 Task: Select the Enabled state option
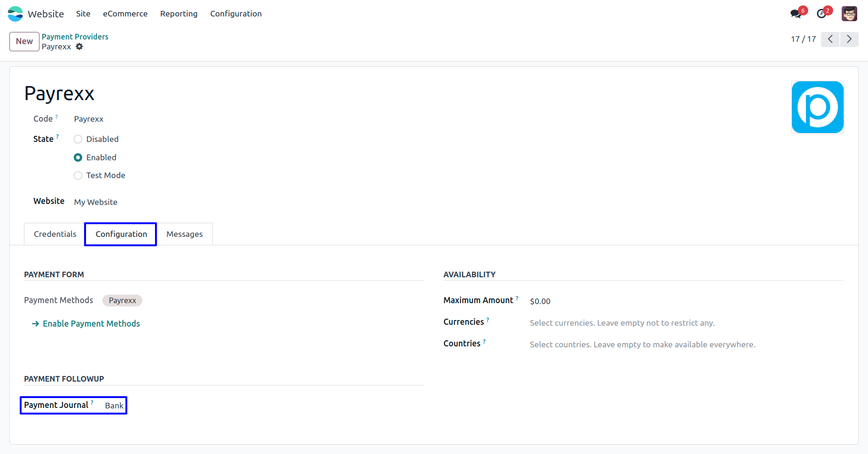click(x=78, y=157)
